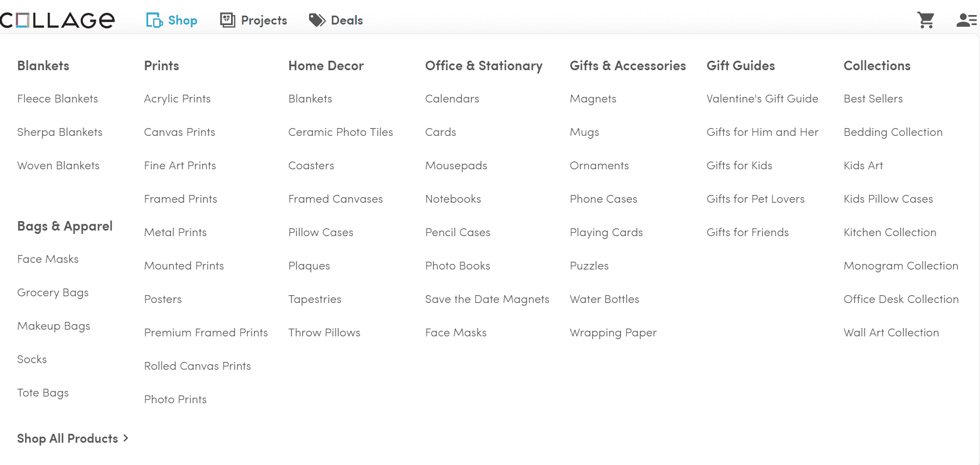The image size is (980, 465).
Task: Open Ceramic Photo Tiles category
Action: [340, 132]
